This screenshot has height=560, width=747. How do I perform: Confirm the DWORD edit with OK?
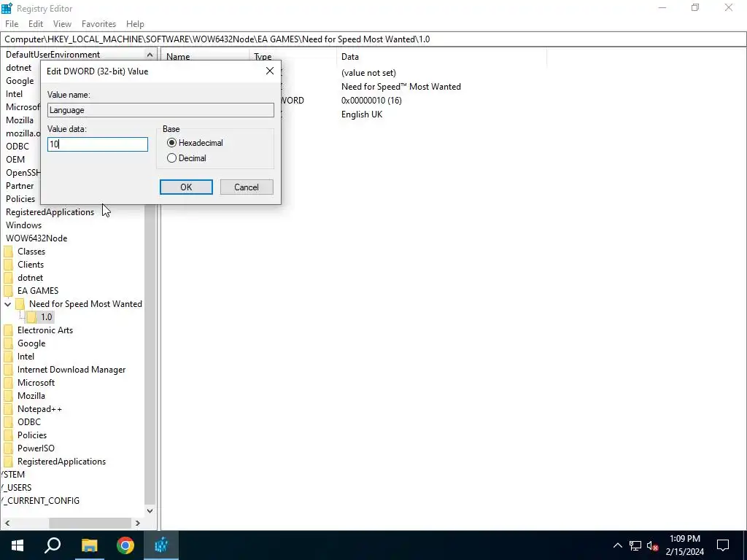click(186, 187)
